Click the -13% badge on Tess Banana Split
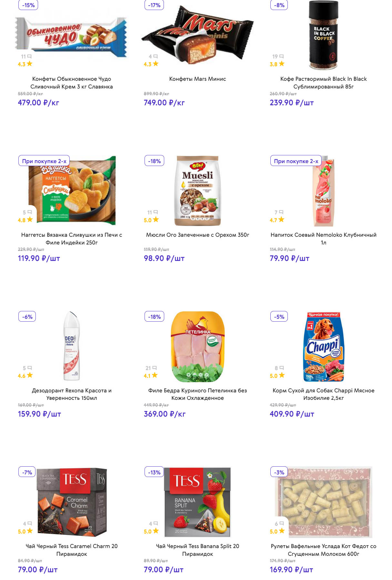Viewport: 392px width, 580px height. tap(154, 472)
